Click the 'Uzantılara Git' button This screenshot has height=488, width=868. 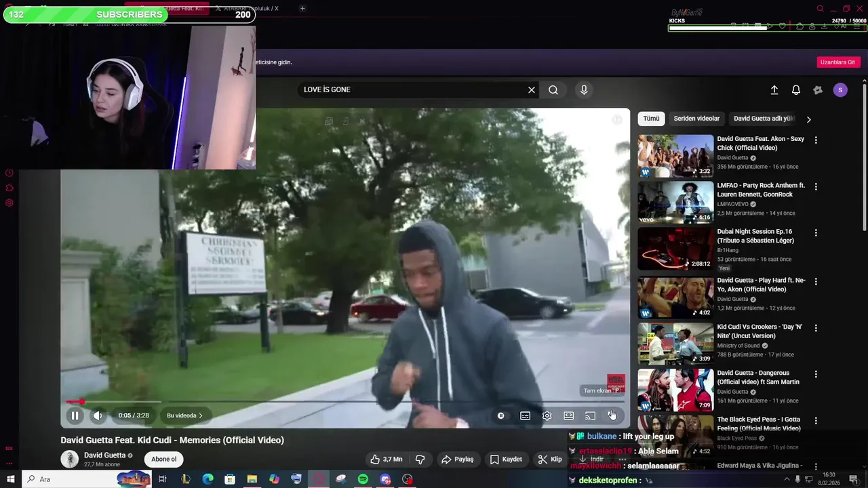pyautogui.click(x=837, y=62)
